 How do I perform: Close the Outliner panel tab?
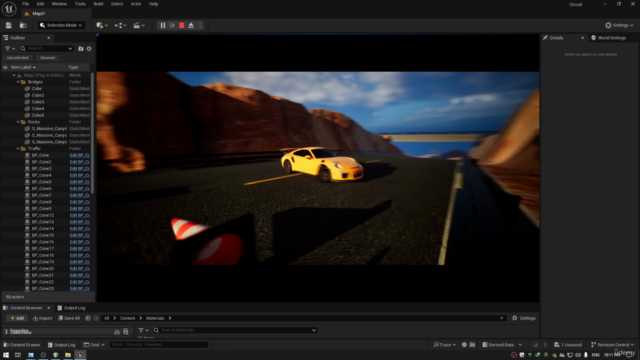click(49, 38)
